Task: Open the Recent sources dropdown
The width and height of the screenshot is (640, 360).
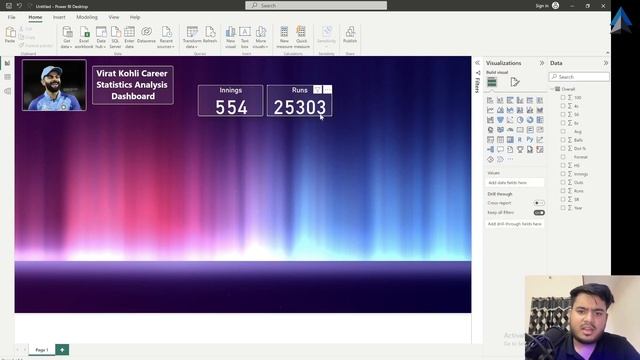Action: pos(166,38)
